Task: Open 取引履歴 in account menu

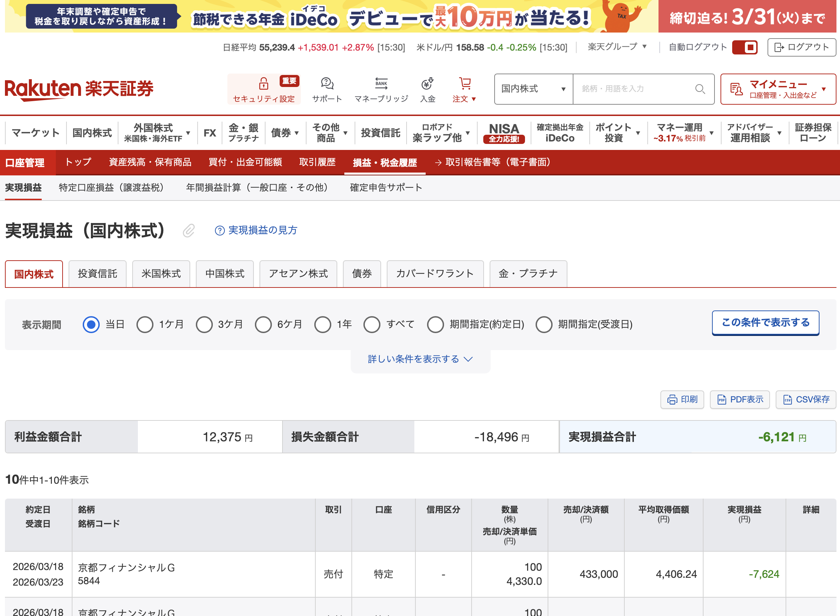Action: 317,162
